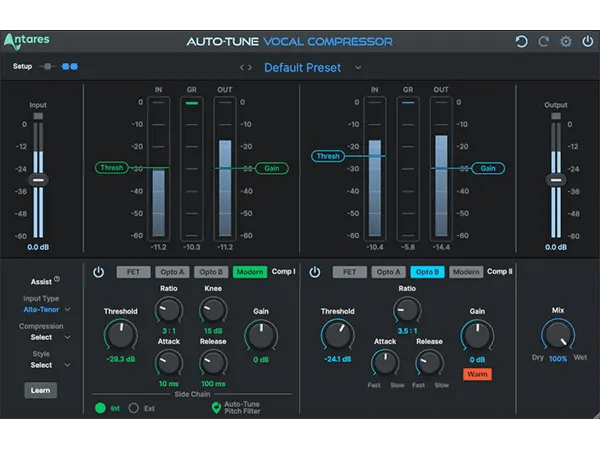Click the green Gain handle on Comp I meter
Image resolution: width=600 pixels, height=450 pixels.
pyautogui.click(x=272, y=168)
